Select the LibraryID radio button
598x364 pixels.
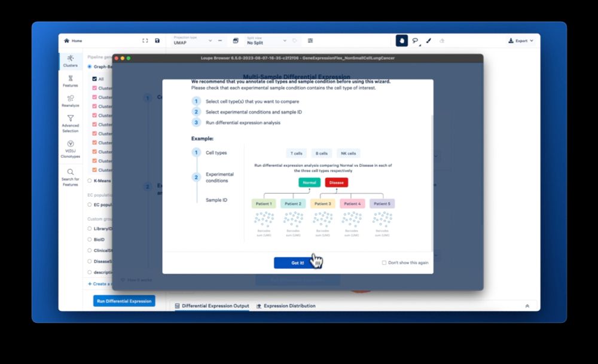[x=90, y=229]
